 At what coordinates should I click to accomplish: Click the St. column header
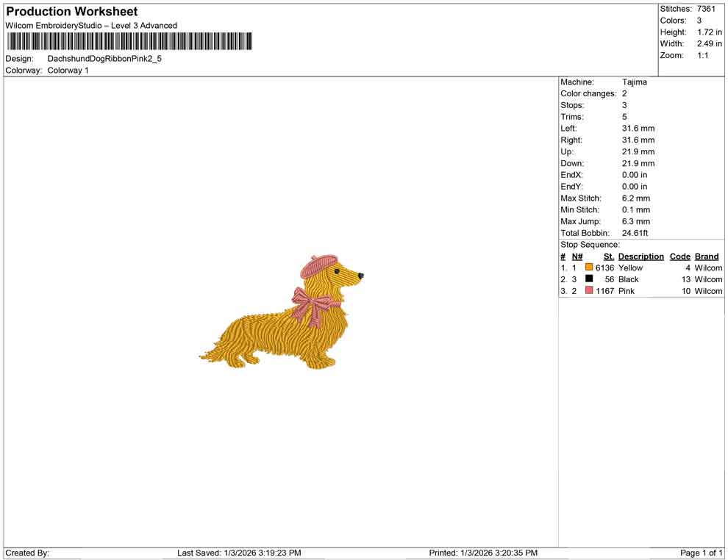(609, 256)
